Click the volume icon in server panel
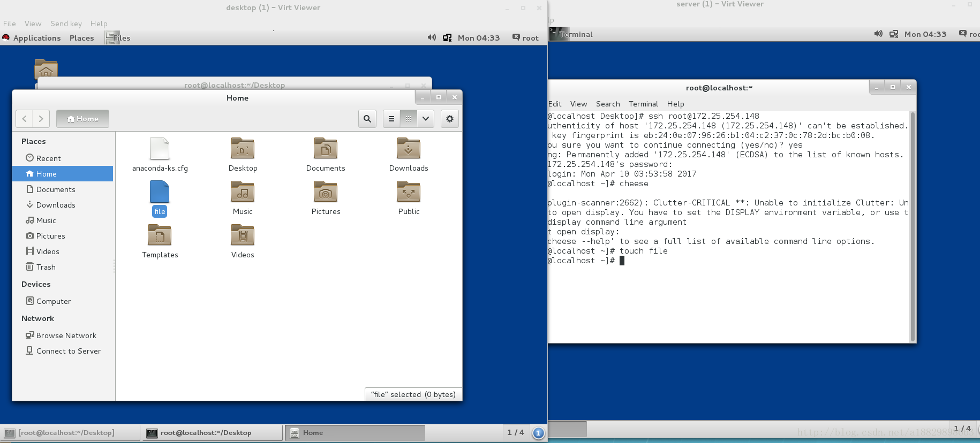This screenshot has width=980, height=443. click(878, 34)
